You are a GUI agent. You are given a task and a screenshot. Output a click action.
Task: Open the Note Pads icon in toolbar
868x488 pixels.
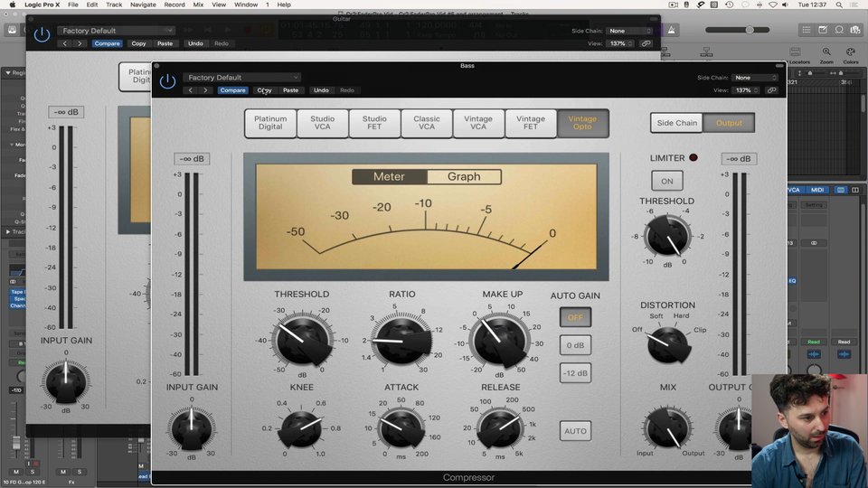(823, 30)
